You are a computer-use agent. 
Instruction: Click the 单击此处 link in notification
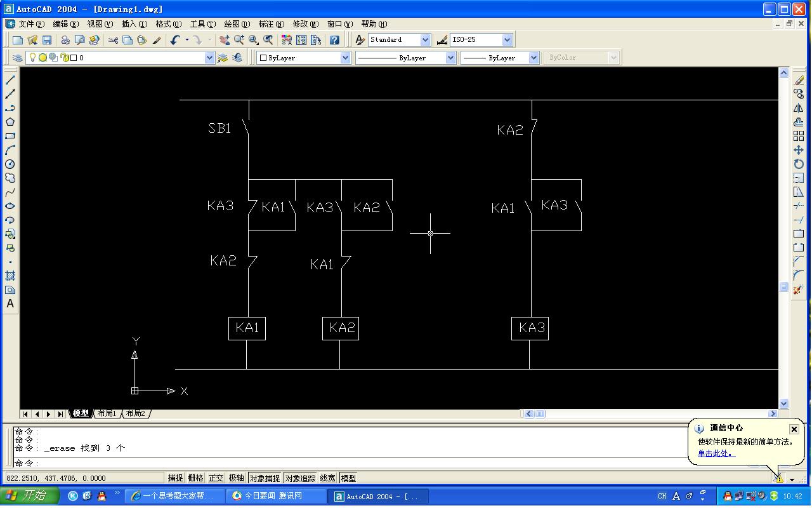pos(715,453)
